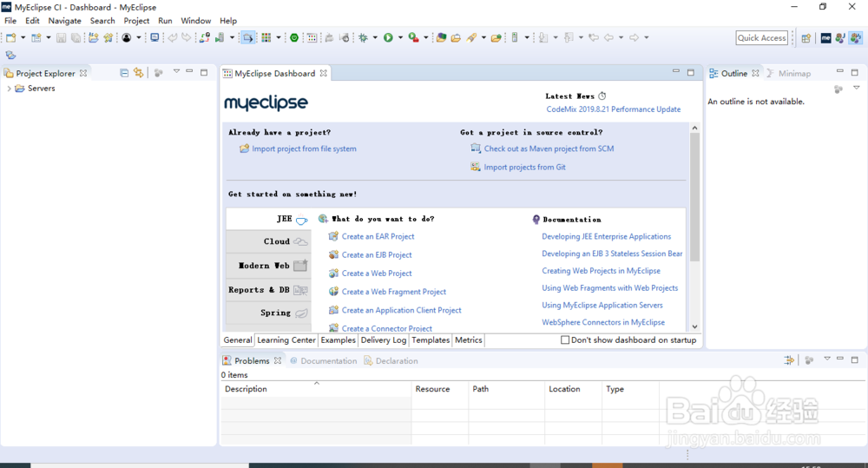Viewport: 868px width, 468px height.
Task: Close the MyEclipse Dashboard tab
Action: tap(323, 73)
